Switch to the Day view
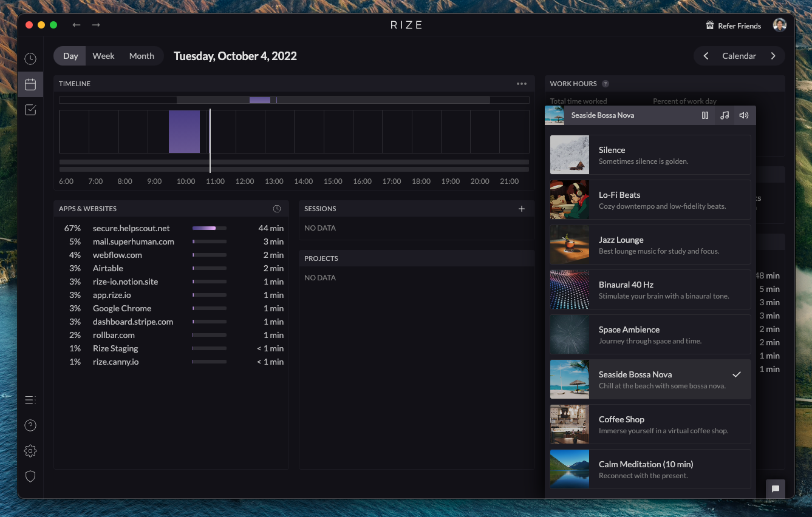 pyautogui.click(x=70, y=56)
